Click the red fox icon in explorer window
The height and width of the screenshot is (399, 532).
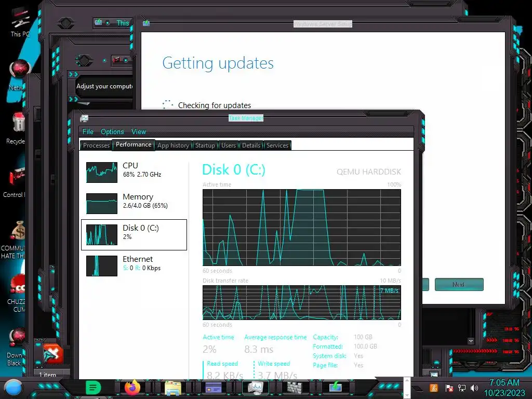(x=53, y=353)
